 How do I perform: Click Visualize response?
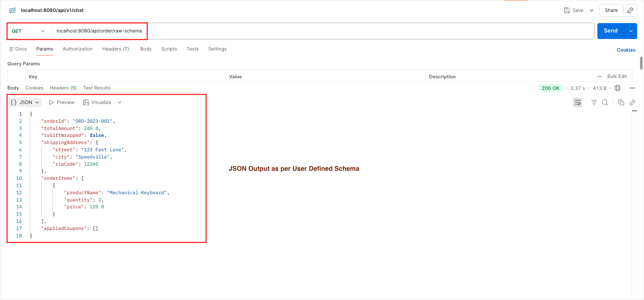pyautogui.click(x=97, y=103)
